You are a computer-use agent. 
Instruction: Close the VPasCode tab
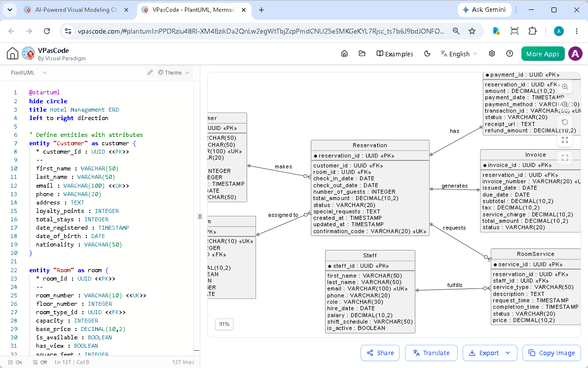click(x=244, y=10)
